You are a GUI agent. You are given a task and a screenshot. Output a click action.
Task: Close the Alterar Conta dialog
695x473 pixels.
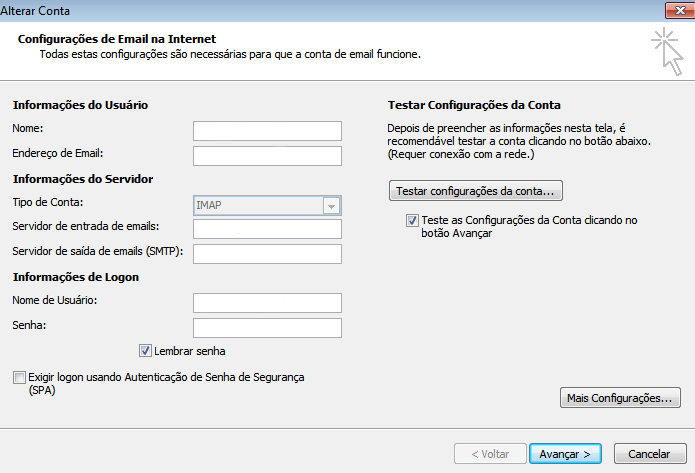pyautogui.click(x=679, y=11)
